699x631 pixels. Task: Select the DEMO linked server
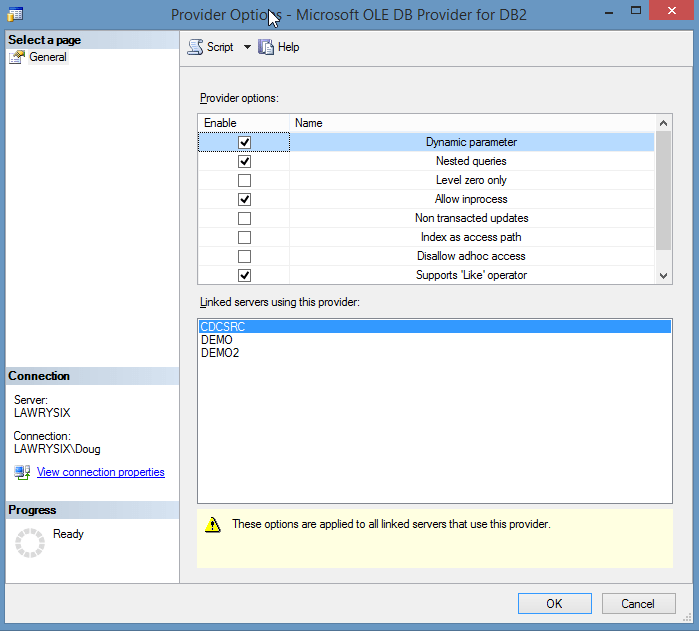click(217, 340)
